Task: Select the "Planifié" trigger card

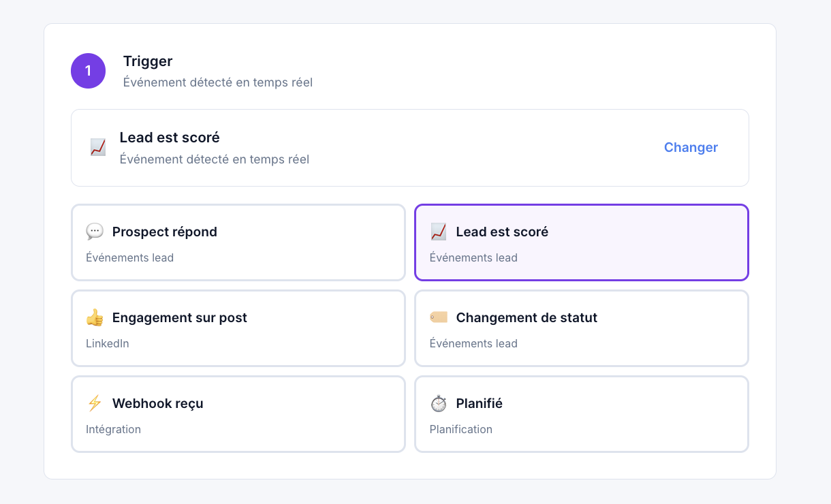Action: point(582,414)
